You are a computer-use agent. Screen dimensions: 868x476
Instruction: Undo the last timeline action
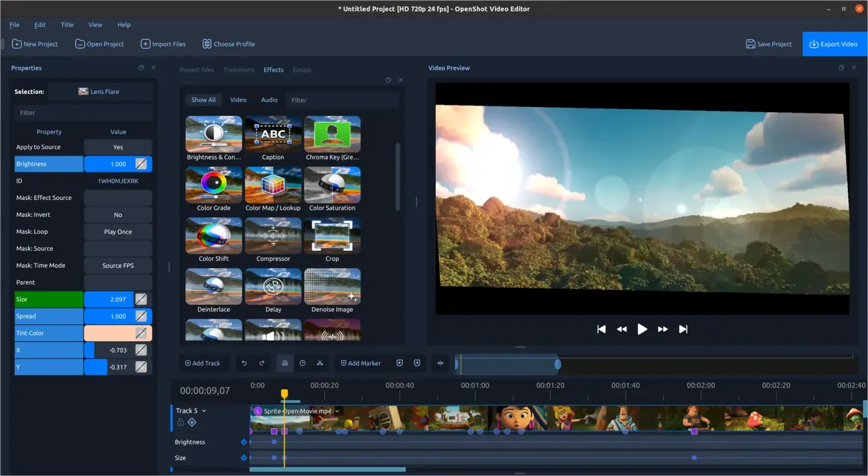[244, 363]
